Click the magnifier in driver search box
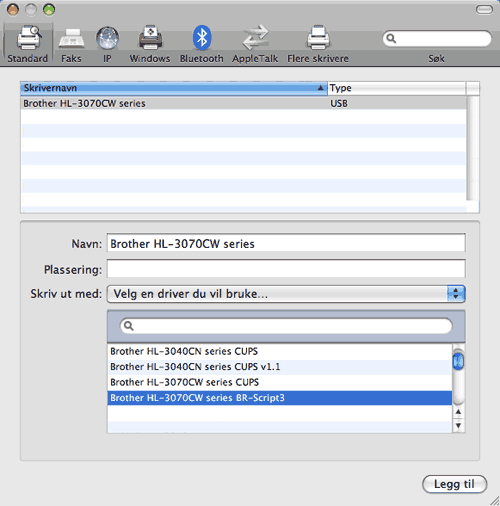Image resolution: width=500 pixels, height=506 pixels. [x=128, y=325]
